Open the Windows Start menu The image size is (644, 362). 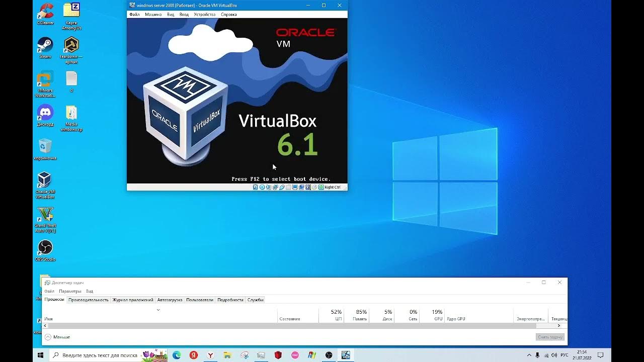41,355
